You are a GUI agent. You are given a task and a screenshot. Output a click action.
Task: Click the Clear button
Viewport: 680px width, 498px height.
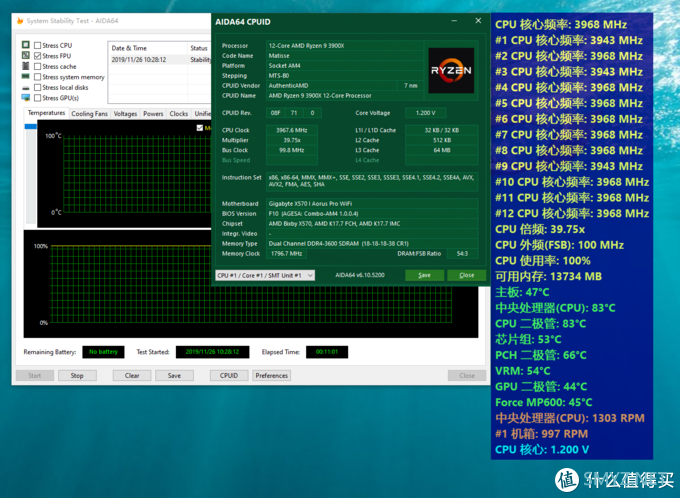(132, 376)
